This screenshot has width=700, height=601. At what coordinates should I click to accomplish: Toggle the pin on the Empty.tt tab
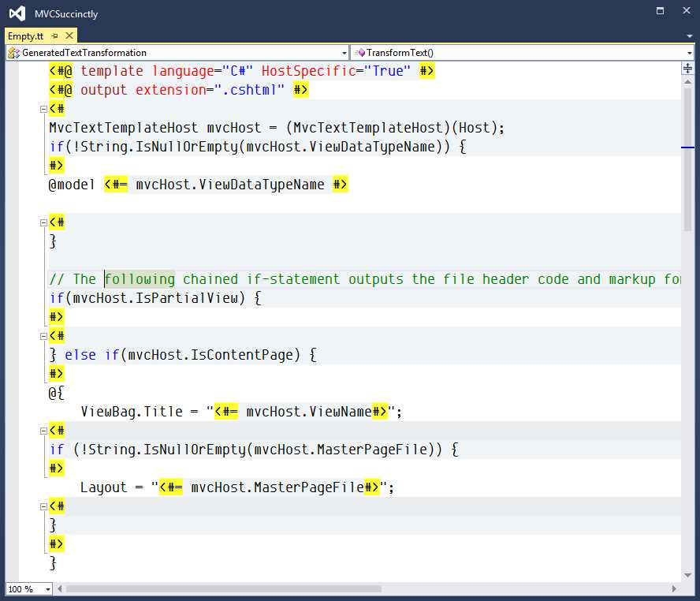(x=54, y=35)
